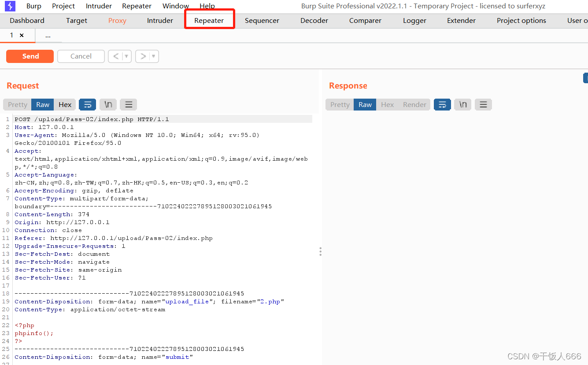Screen dimensions: 588x365
Task: Click the Burp Suite lightning logo icon
Action: (10, 6)
